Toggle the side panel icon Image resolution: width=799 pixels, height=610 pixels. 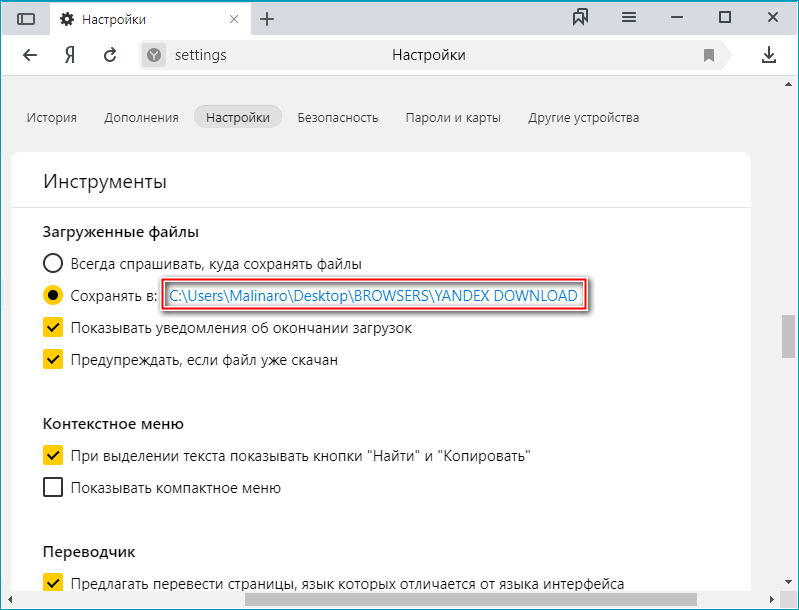[x=26, y=19]
